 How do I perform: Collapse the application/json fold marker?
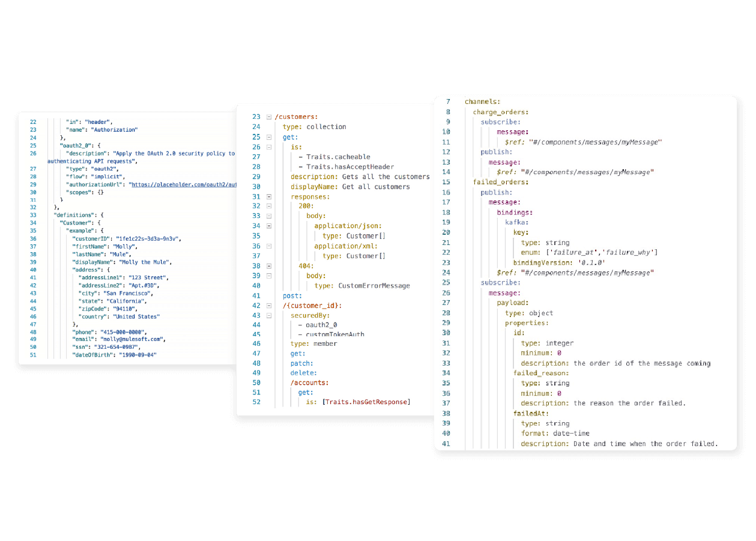(268, 226)
